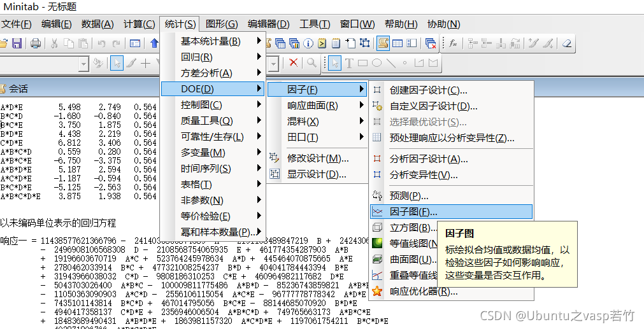Open the Show Graphs Folder icon

pyautogui.click(x=294, y=43)
